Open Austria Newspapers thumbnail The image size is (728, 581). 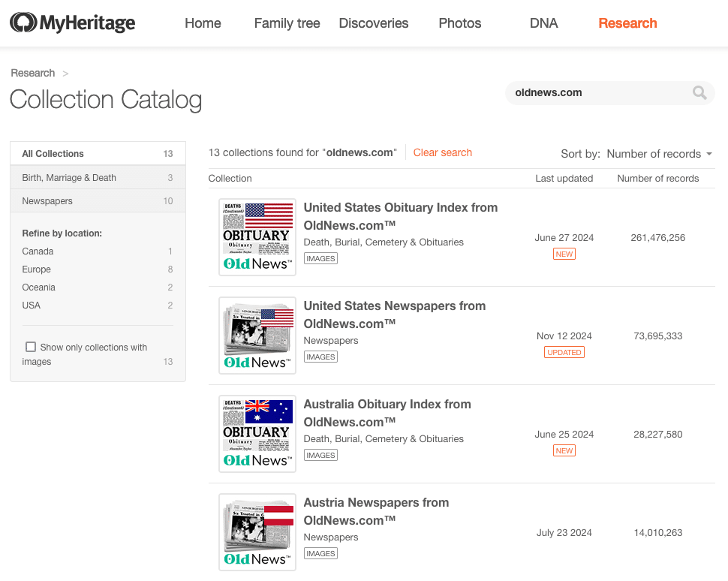tap(257, 532)
